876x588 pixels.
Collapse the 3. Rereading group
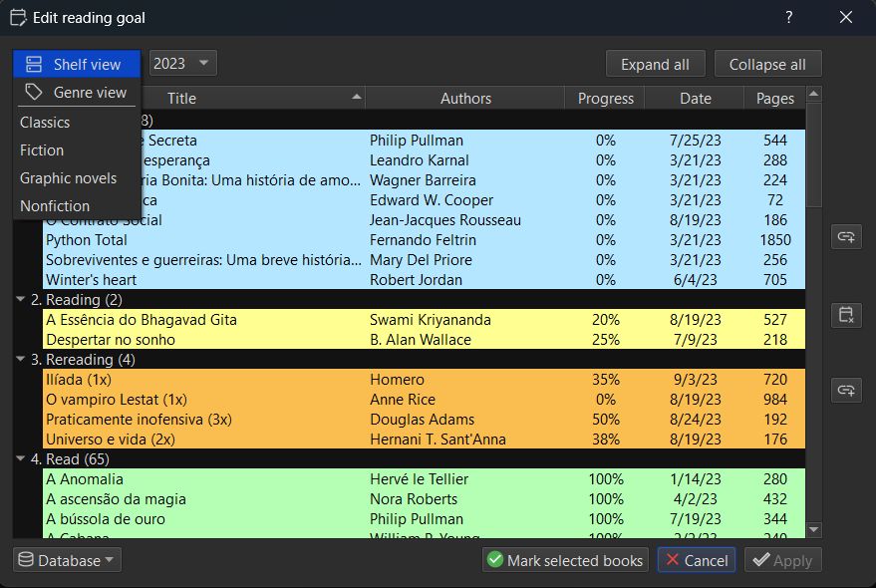point(21,359)
